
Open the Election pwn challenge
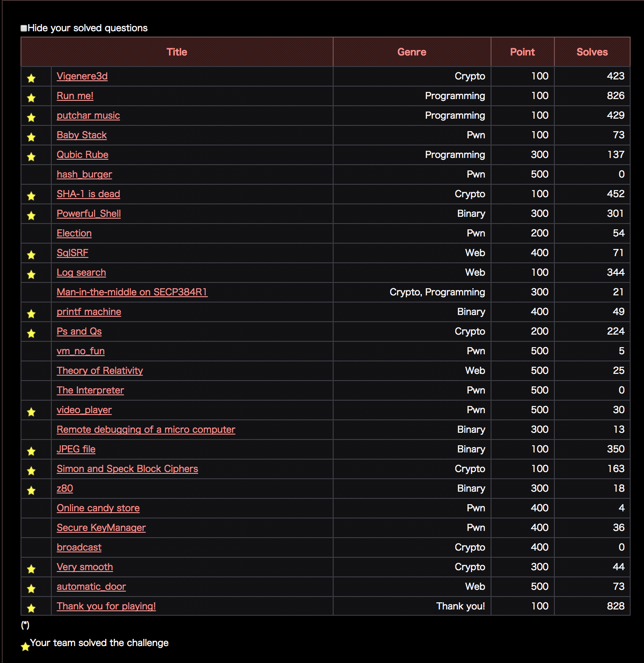74,233
